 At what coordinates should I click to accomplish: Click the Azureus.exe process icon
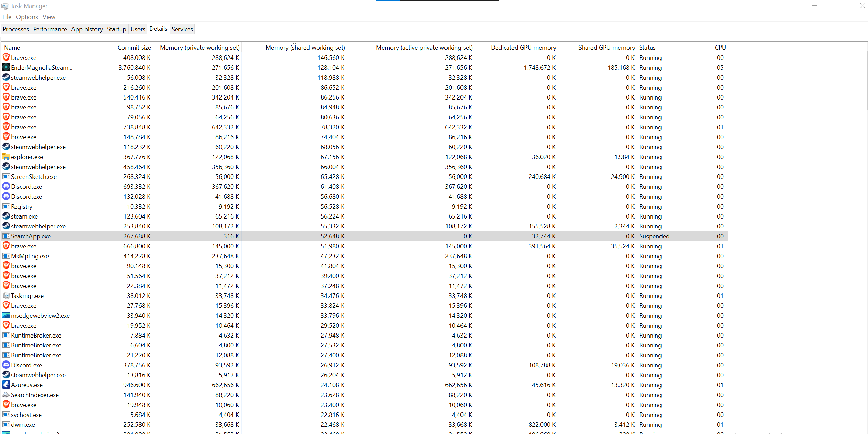6,385
